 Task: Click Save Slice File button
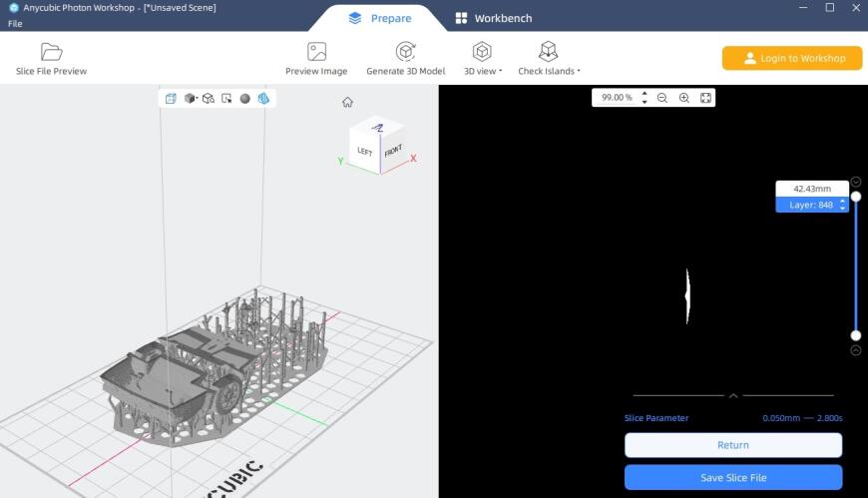(733, 477)
